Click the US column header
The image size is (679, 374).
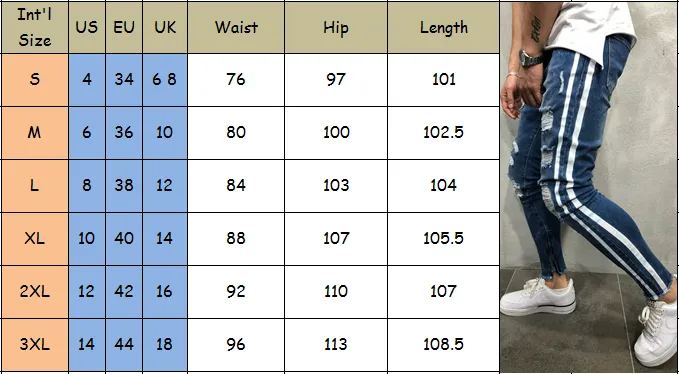pos(87,27)
